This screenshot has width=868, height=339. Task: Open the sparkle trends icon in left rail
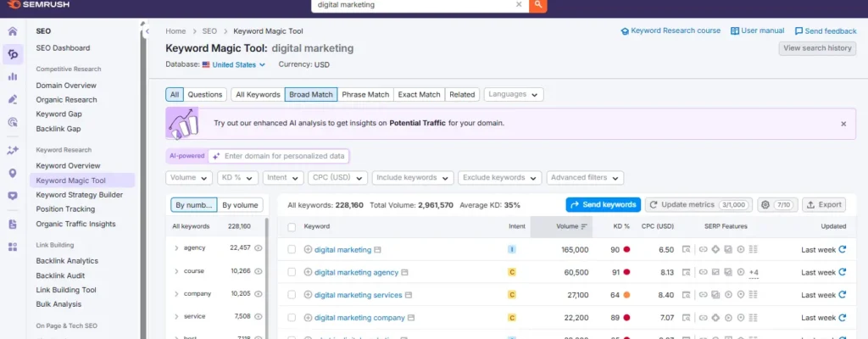coord(12,150)
